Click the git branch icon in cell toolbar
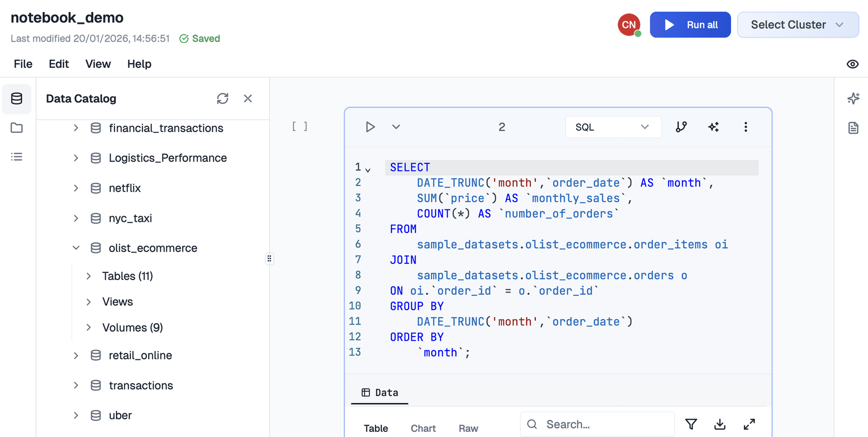 pos(681,127)
